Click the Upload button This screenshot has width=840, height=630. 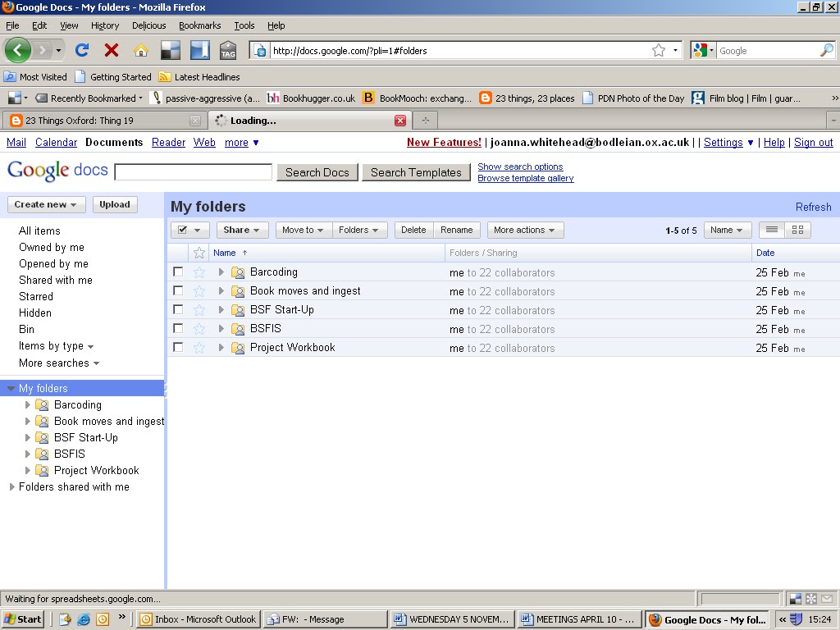tap(115, 204)
